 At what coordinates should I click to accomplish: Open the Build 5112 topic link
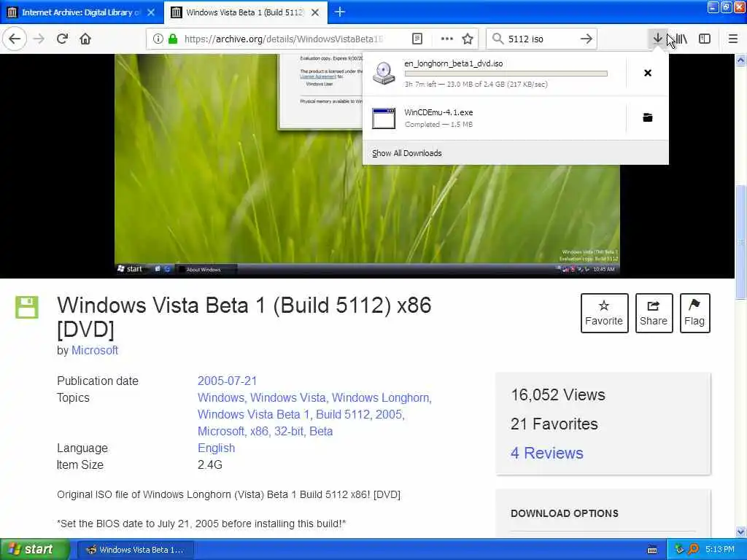343,414
